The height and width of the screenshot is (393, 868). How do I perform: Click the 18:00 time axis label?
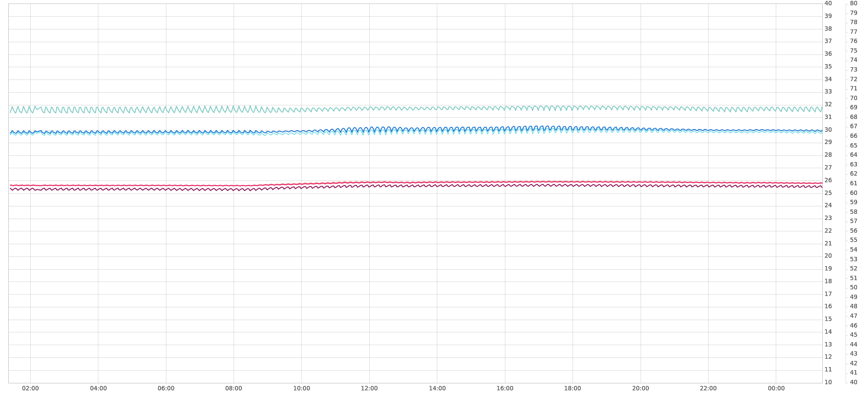point(573,388)
